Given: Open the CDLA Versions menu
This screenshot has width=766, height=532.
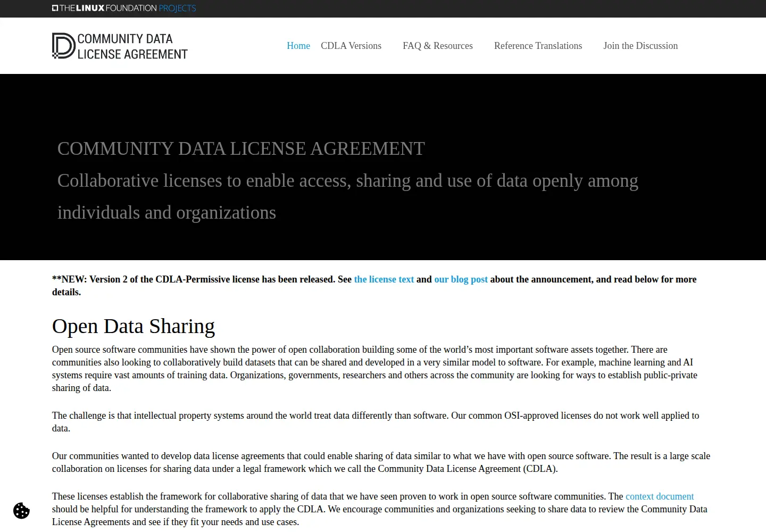Looking at the screenshot, I should point(351,46).
